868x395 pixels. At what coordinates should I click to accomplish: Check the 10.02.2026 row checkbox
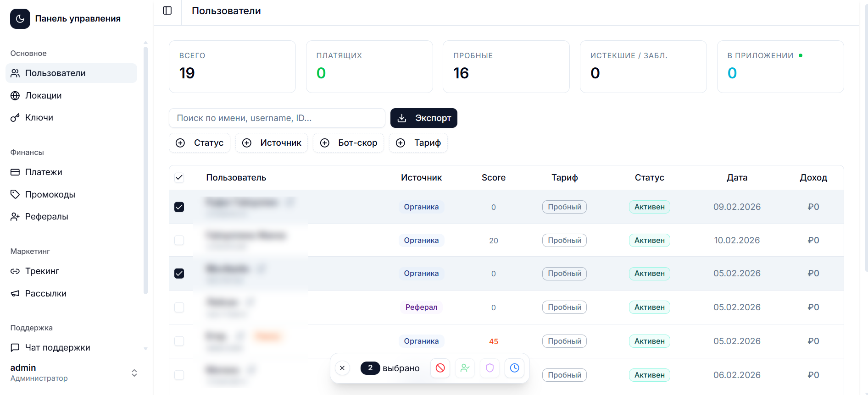(179, 241)
